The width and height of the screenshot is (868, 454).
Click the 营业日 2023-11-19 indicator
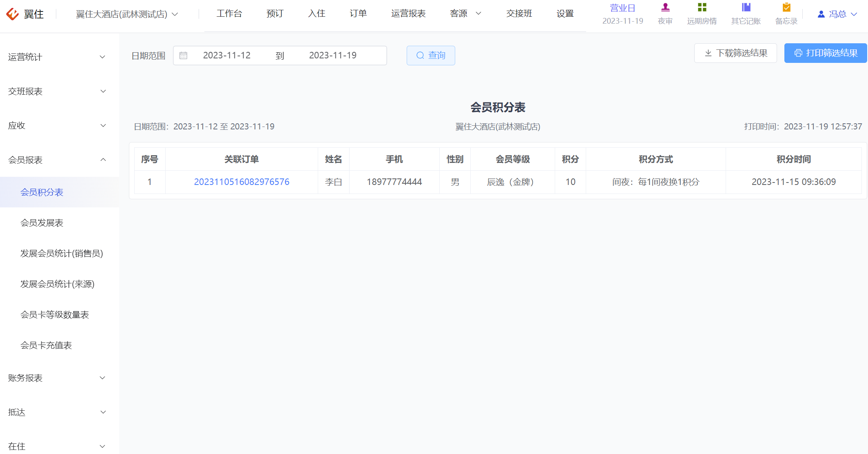tap(622, 14)
